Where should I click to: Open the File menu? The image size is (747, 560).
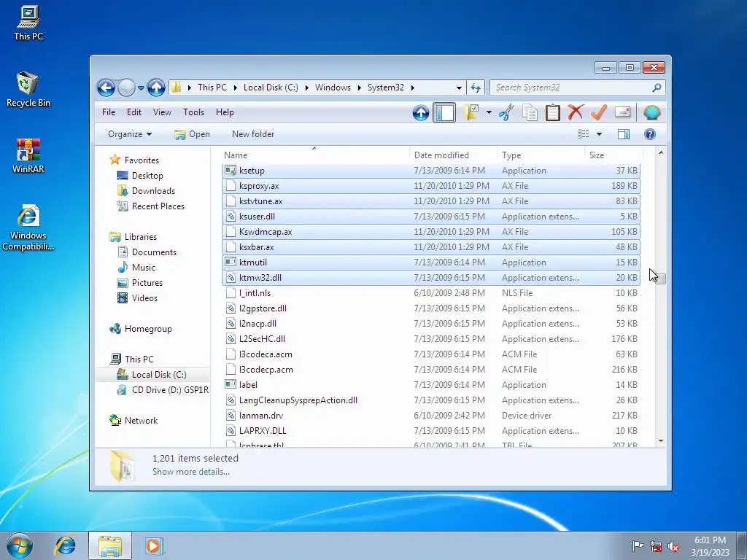click(109, 112)
